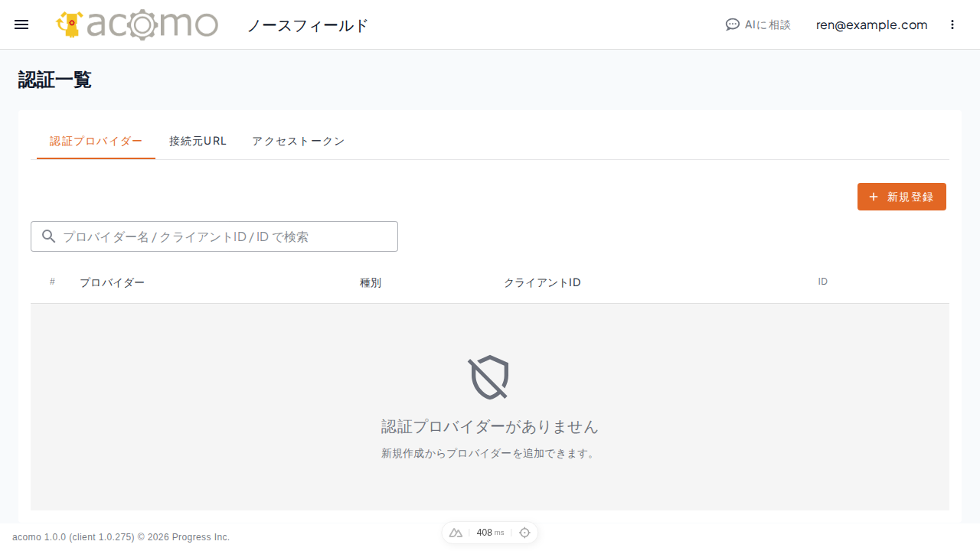
Task: Sort by the クライアントID column header
Action: pyautogui.click(x=542, y=282)
